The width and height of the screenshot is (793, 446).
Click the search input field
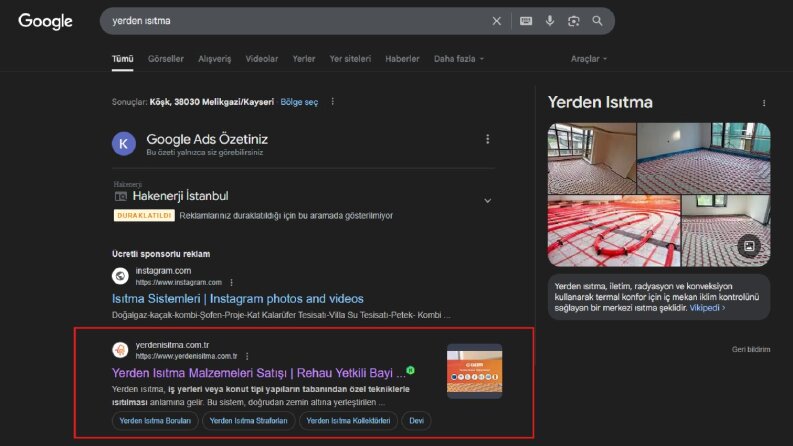(x=298, y=21)
